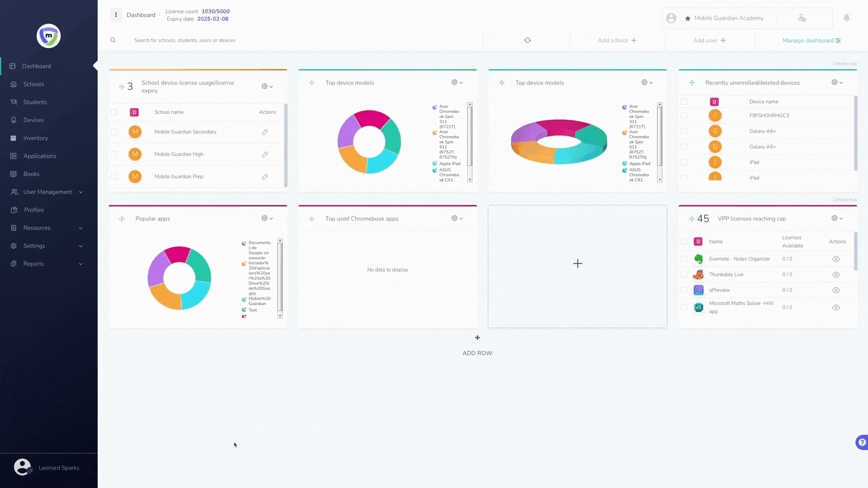Open the blue help question icon
Image resolution: width=868 pixels, height=488 pixels.
tap(862, 442)
